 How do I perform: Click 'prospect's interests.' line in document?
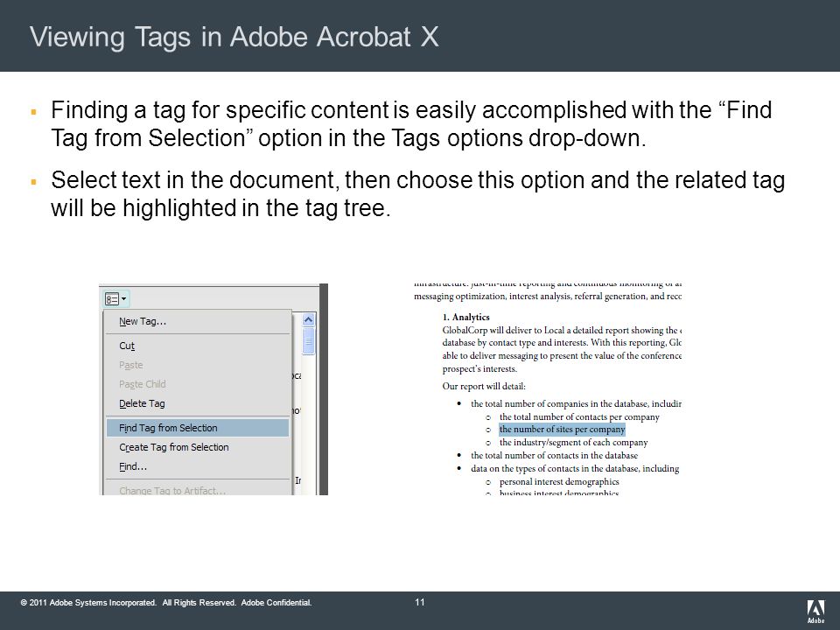pos(479,369)
